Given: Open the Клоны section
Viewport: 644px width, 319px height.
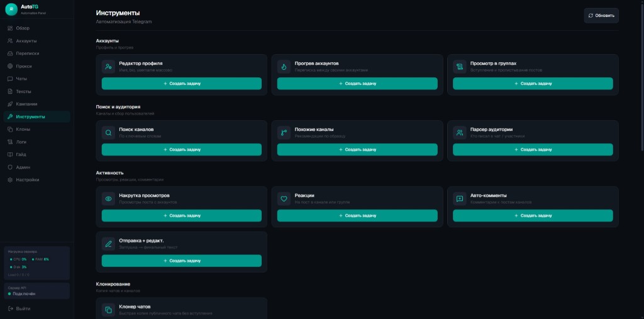Looking at the screenshot, I should pos(37,130).
